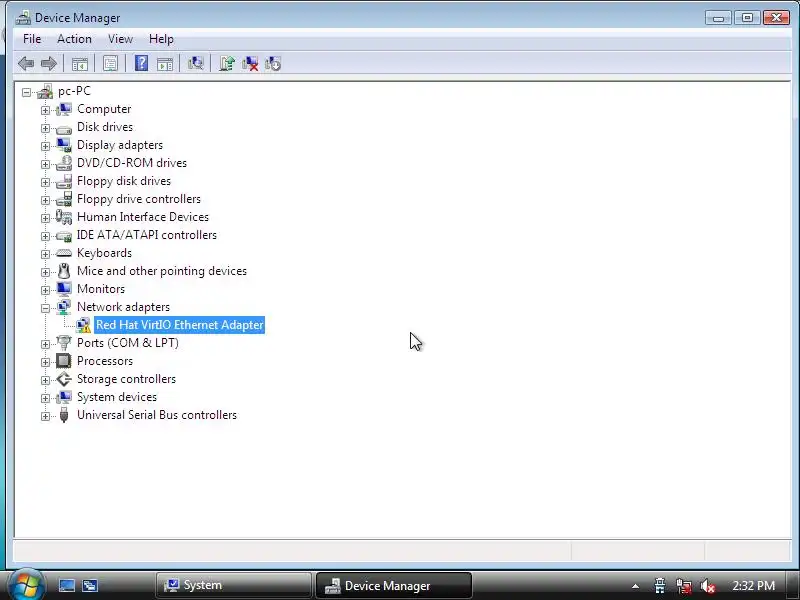Select the Floppy drive controllers entry
Image resolution: width=800 pixels, height=600 pixels.
point(139,199)
